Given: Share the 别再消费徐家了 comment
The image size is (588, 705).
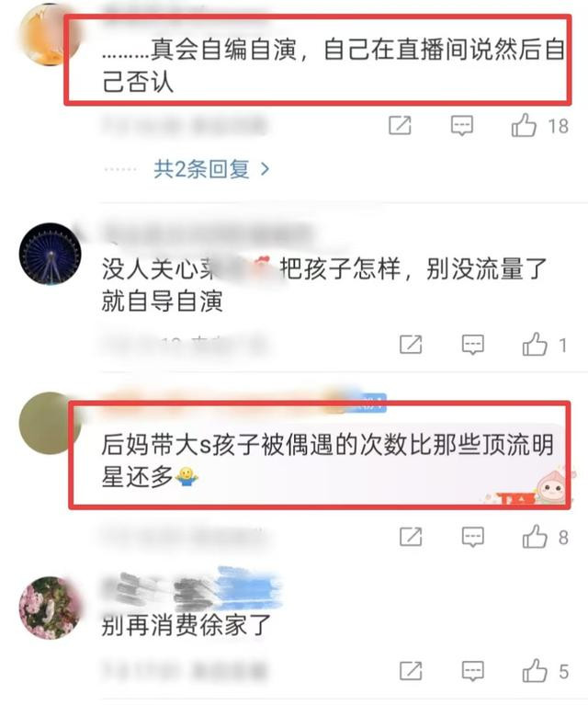Looking at the screenshot, I should pos(411,671).
